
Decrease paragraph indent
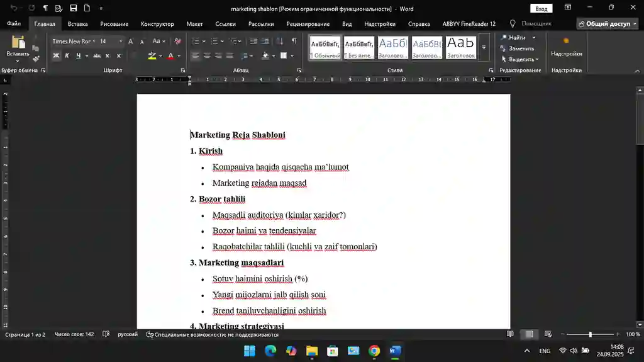tap(253, 41)
